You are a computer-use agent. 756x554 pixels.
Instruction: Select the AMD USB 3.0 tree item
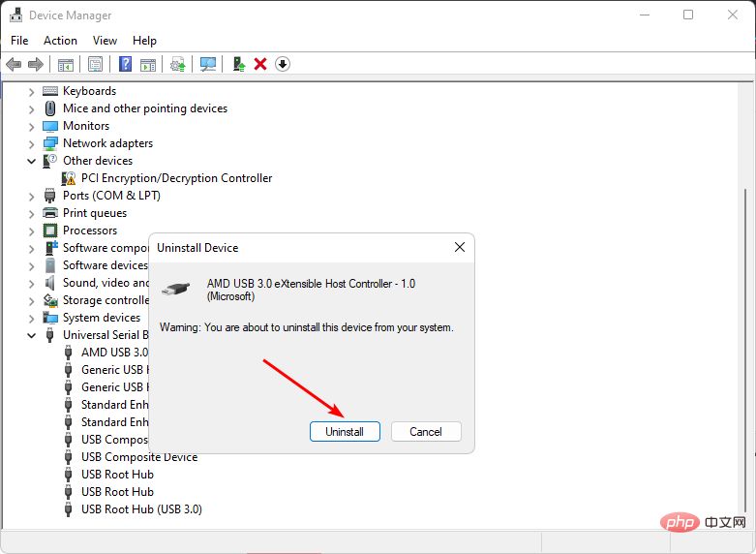tap(114, 353)
